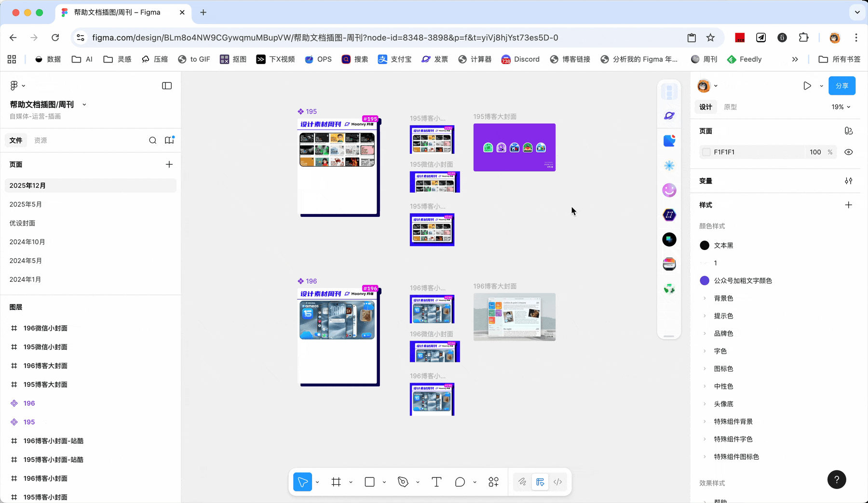Expand the 品牌色 color style group
The width and height of the screenshot is (868, 503).
tap(705, 333)
